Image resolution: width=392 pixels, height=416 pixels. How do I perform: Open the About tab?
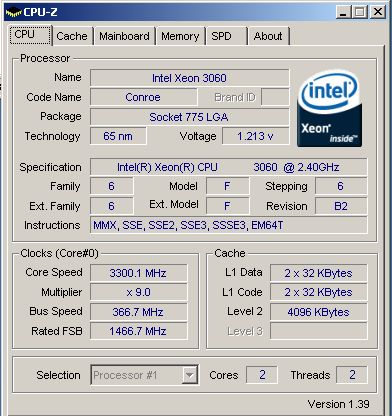[x=268, y=36]
